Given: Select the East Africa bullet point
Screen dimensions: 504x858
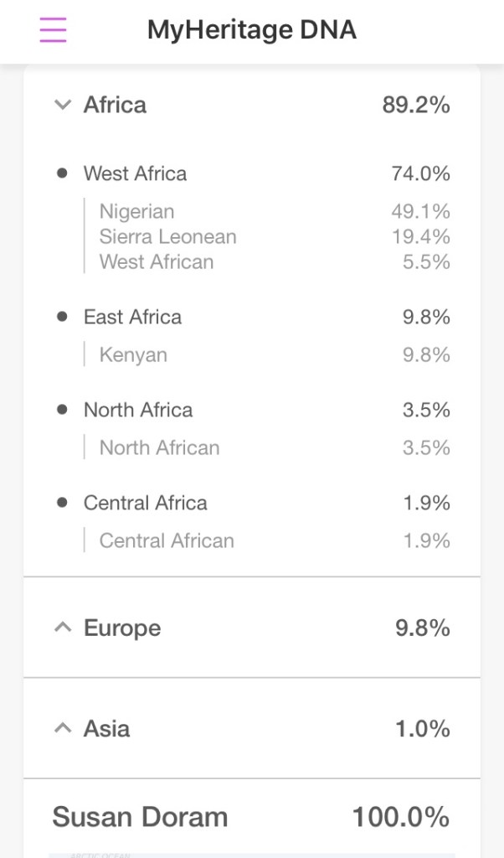Looking at the screenshot, I should [x=62, y=317].
